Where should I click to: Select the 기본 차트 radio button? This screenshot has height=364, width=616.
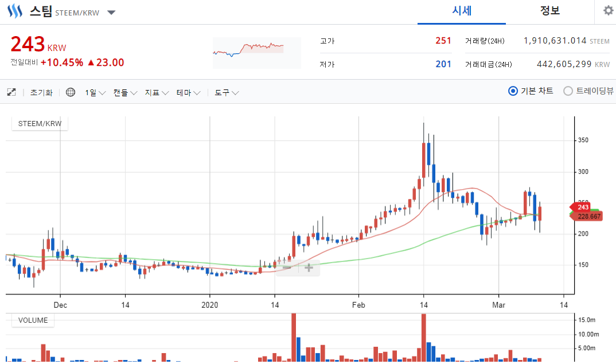click(513, 91)
